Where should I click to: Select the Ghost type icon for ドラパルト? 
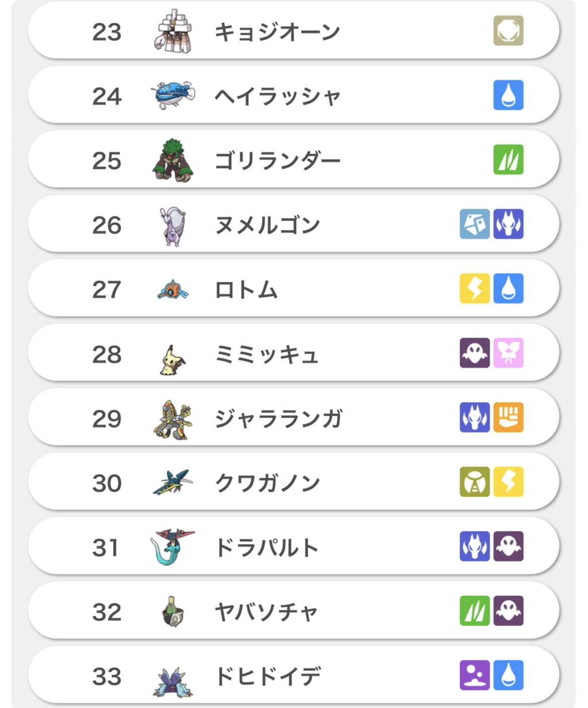[508, 546]
